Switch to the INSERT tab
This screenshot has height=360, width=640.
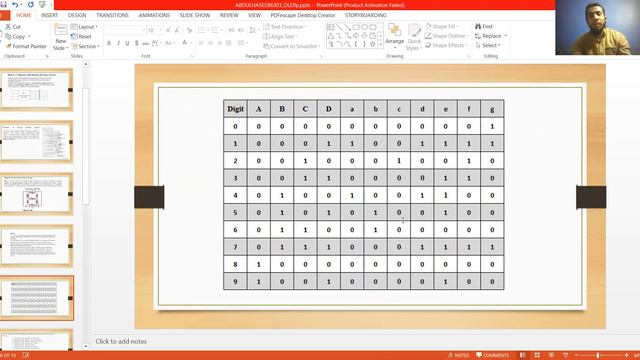click(49, 15)
